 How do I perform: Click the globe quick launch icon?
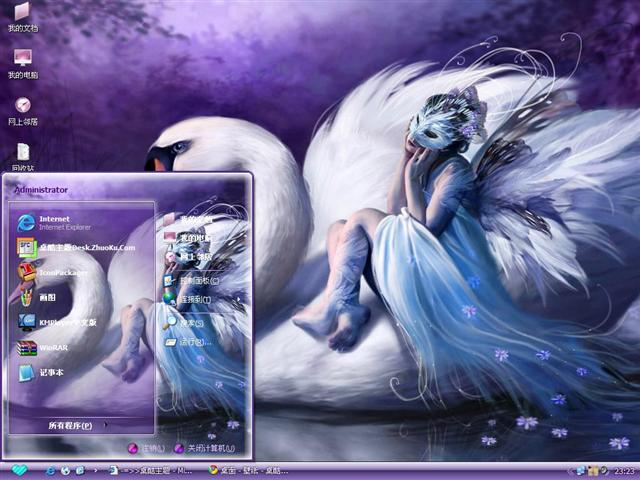tap(65, 471)
